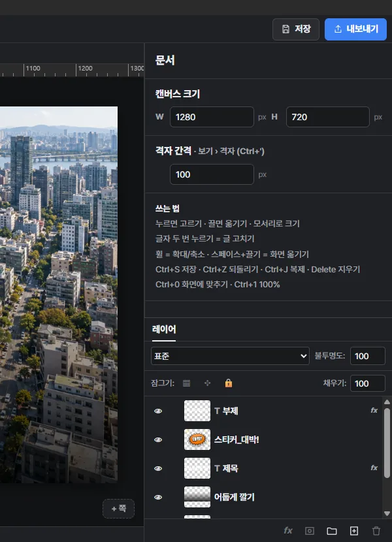Click the fx layer style icon in footer
Screen dimensions: 392x542
pyautogui.click(x=288, y=531)
